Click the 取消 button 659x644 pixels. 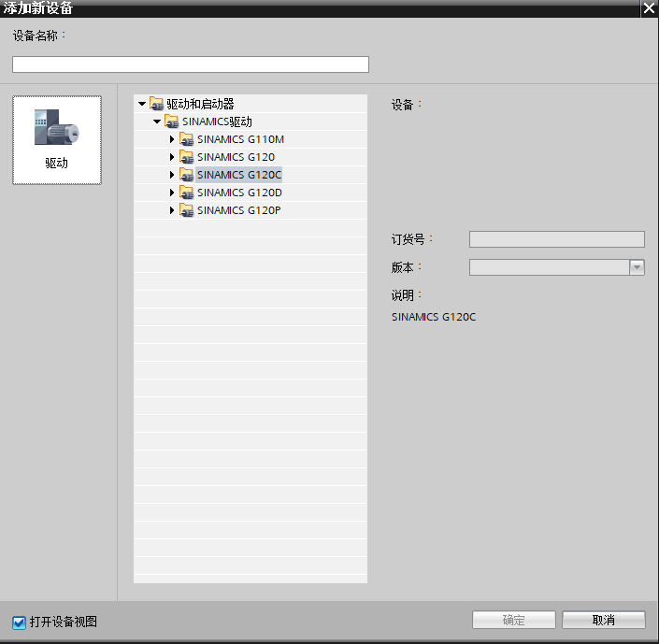[x=604, y=620]
